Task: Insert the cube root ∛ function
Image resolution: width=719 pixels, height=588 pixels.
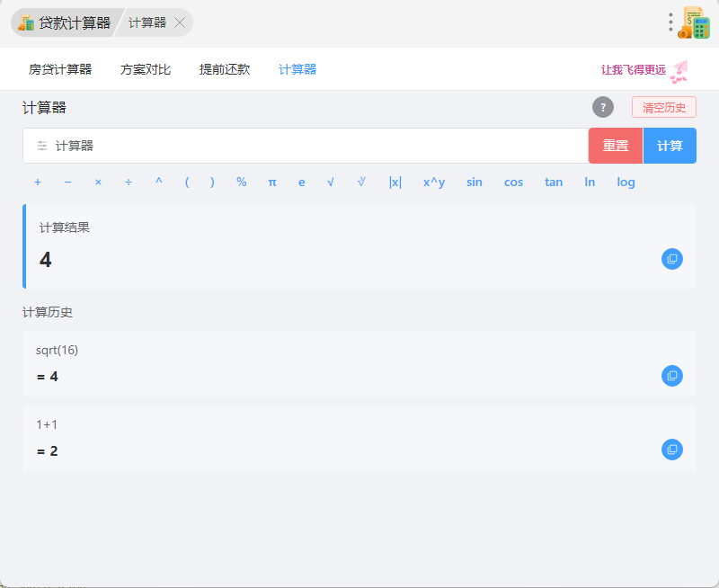Action: [x=361, y=183]
